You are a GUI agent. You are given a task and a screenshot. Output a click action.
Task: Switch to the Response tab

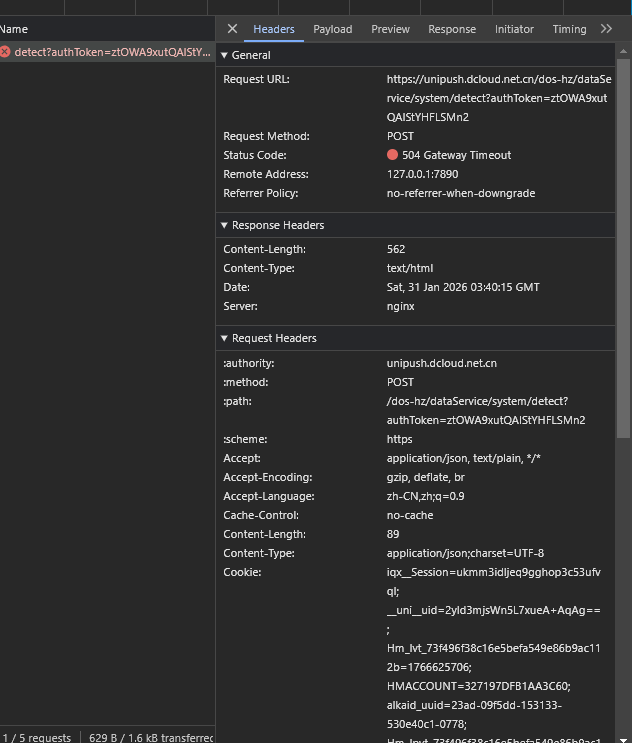[x=452, y=29]
